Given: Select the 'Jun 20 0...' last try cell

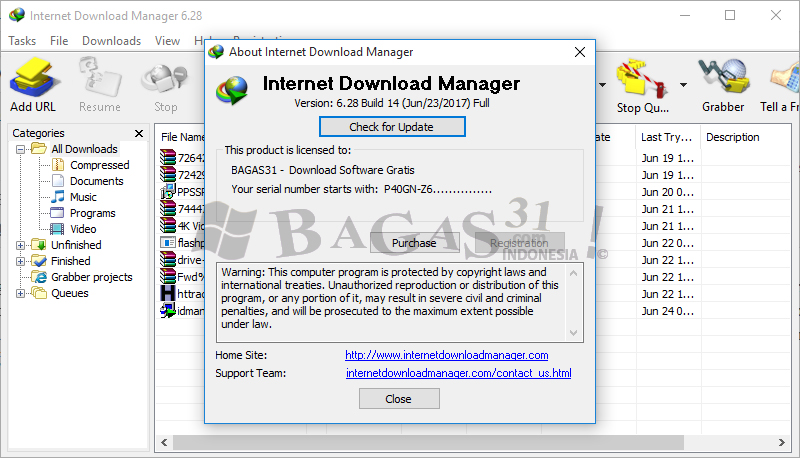Looking at the screenshot, I should coord(668,192).
